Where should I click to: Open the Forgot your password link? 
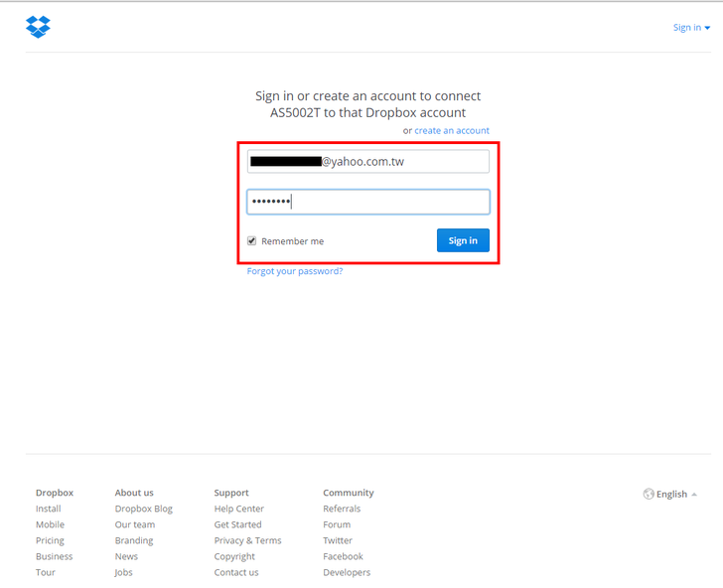click(295, 271)
